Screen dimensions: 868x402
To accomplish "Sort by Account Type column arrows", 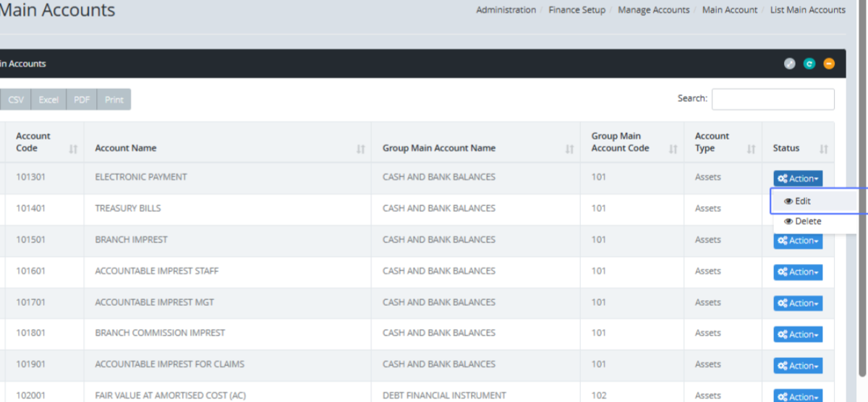I will pos(751,149).
